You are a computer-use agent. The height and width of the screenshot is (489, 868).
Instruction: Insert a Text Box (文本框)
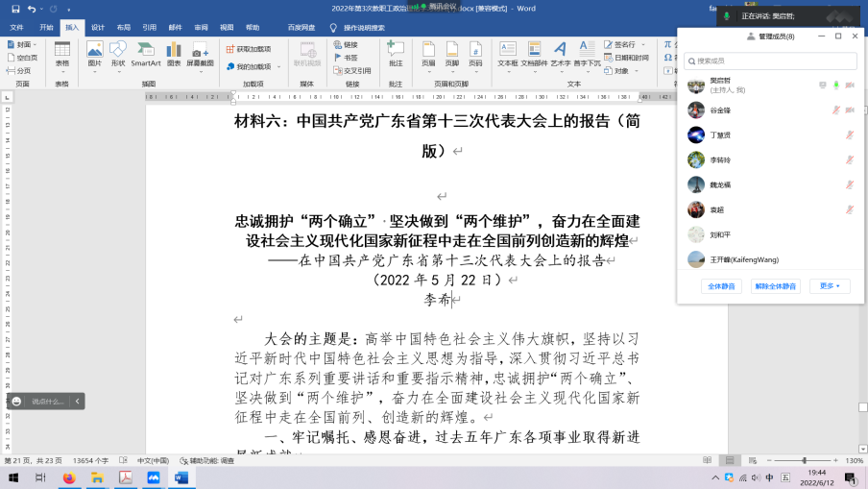click(508, 56)
